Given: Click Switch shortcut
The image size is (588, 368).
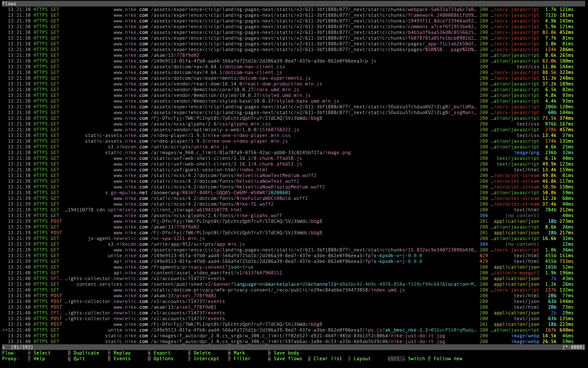Looking at the screenshot, I should coord(416,359).
